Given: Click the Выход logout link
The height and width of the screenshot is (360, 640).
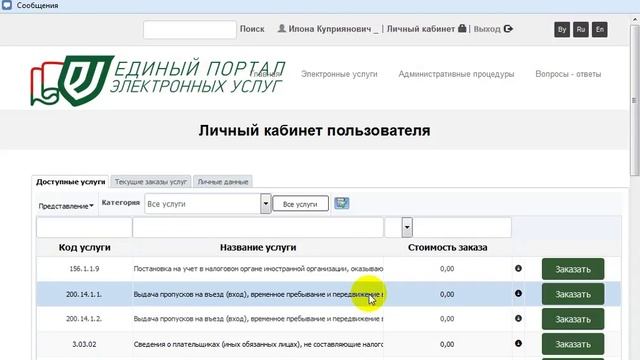Looking at the screenshot, I should (x=487, y=29).
